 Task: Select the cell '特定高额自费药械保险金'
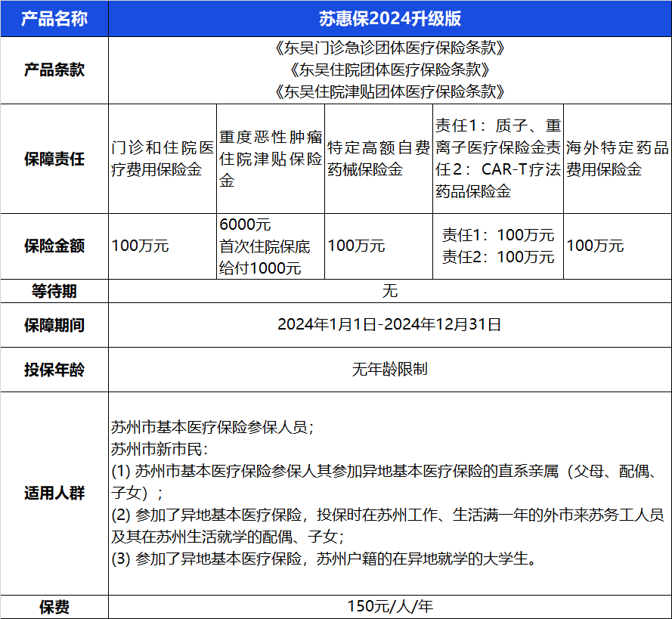379,159
